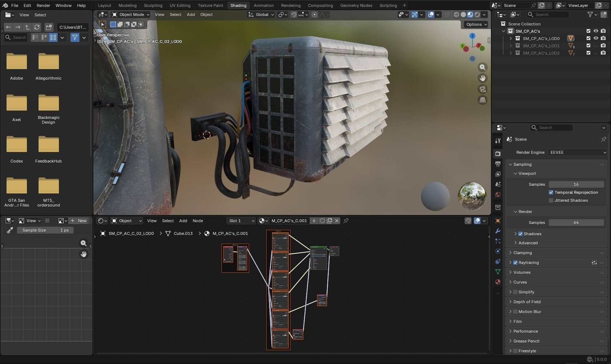Toggle the Shadows checkbox
The image size is (611, 364).
(x=520, y=234)
